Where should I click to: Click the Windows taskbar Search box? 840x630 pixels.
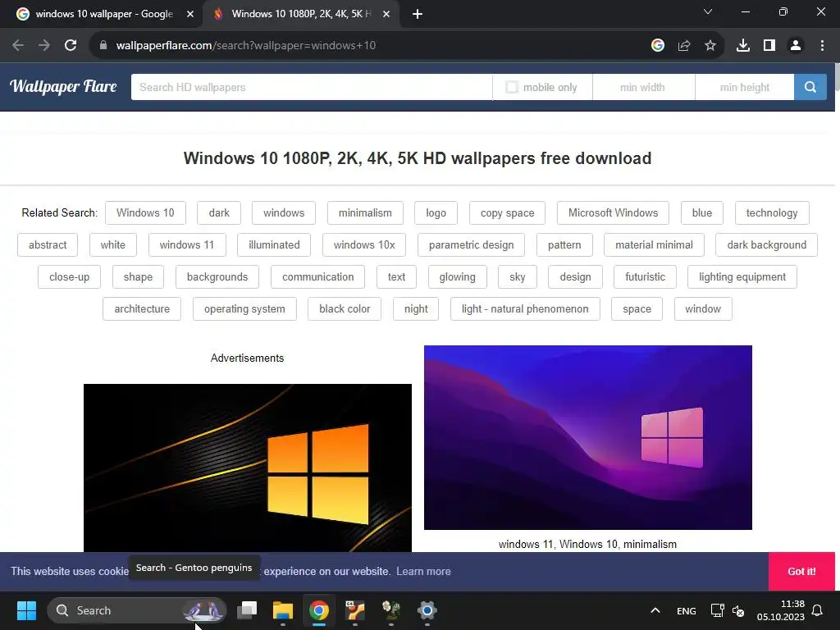click(x=137, y=610)
